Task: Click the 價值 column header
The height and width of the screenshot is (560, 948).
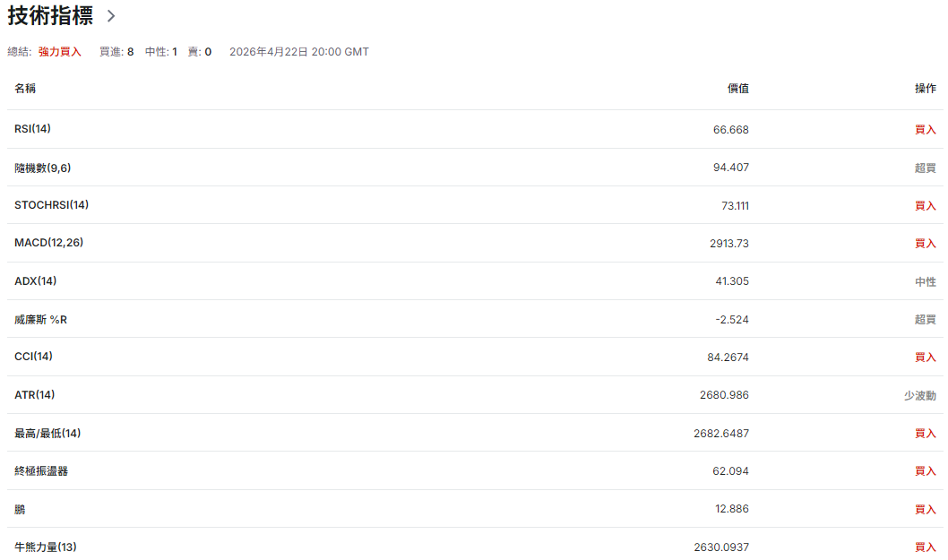Action: (x=737, y=89)
